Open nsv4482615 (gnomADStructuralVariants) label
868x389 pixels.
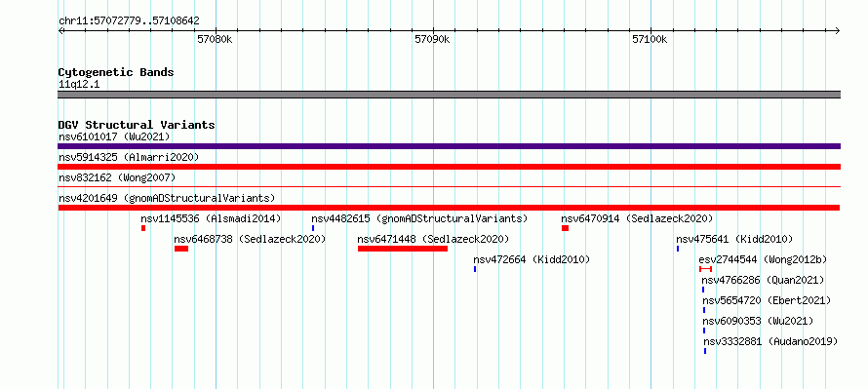pyautogui.click(x=419, y=218)
